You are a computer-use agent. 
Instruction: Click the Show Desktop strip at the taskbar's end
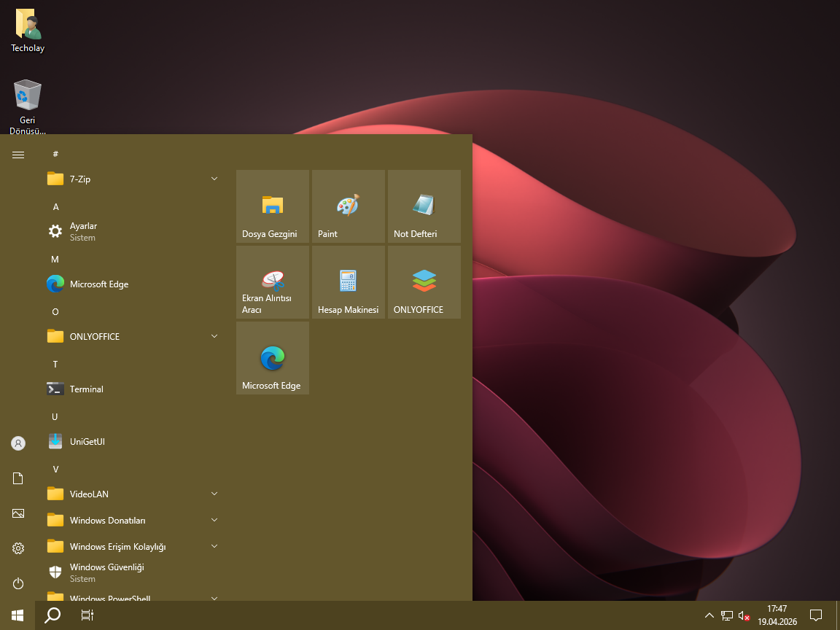click(838, 615)
